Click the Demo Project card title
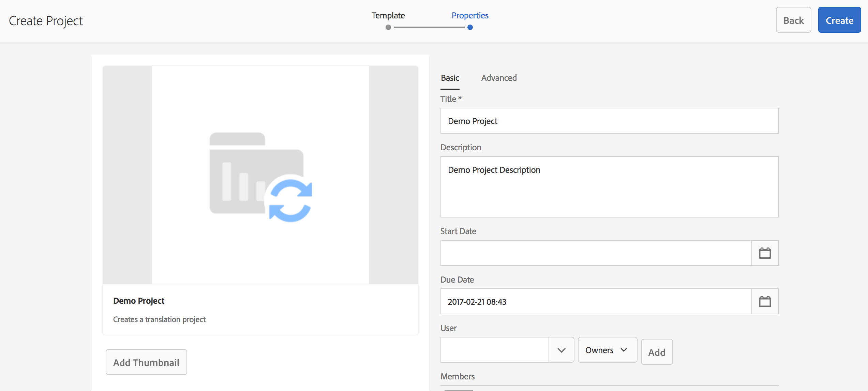Viewport: 868px width, 391px height. pos(139,301)
